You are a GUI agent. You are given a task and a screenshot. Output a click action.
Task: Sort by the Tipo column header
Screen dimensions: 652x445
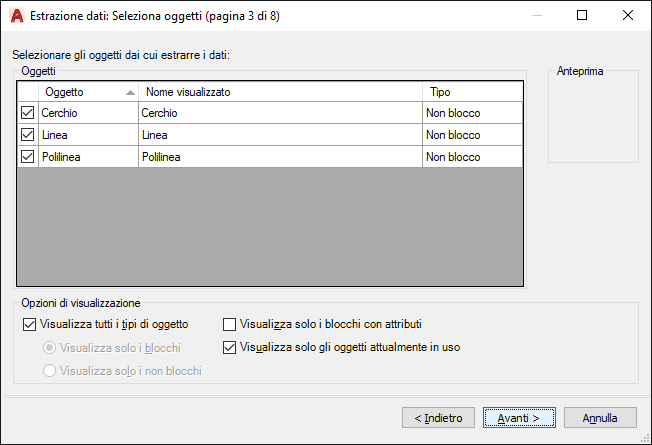pos(470,92)
